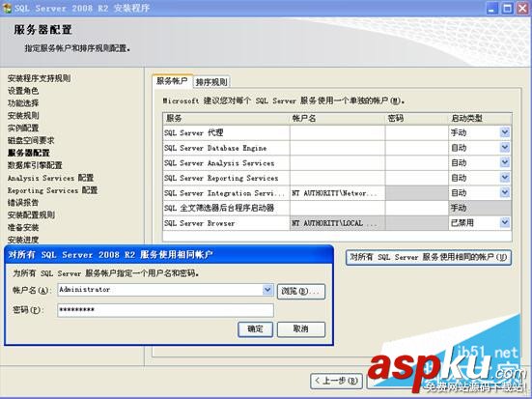532x399 pixels.
Task: Click the SQL Server setup title bar icon
Action: (7, 8)
